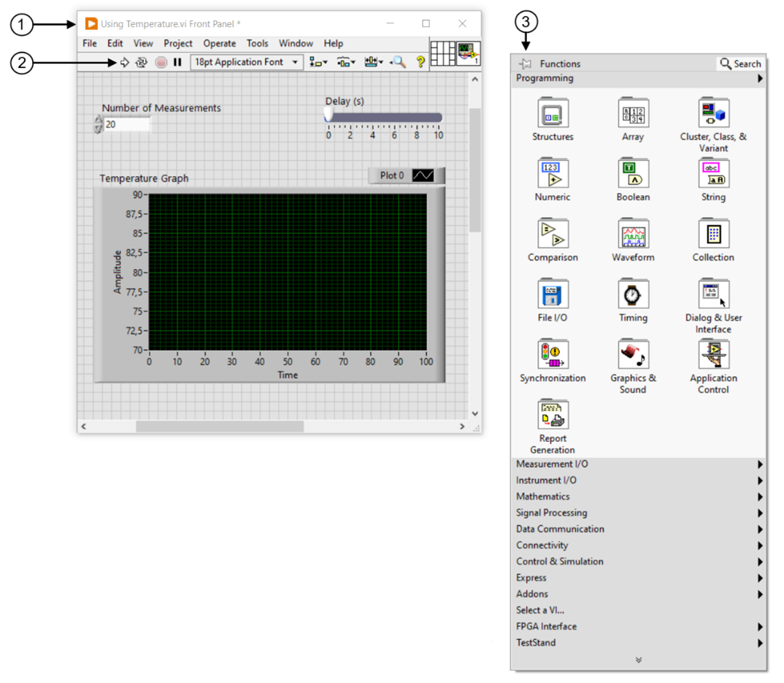Open the Operate menu
Viewport: 784px width, 683px height.
[x=219, y=44]
